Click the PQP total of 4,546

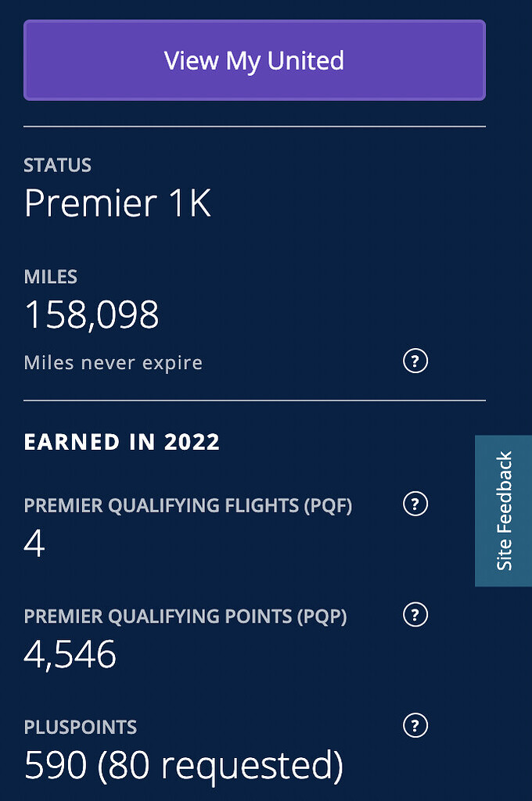[70, 655]
